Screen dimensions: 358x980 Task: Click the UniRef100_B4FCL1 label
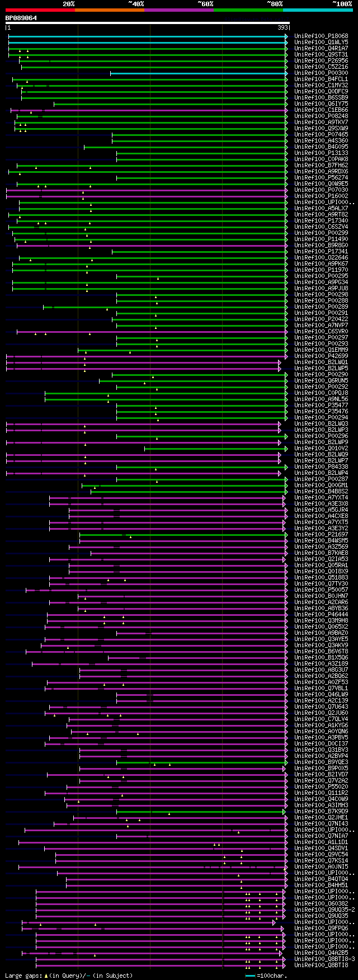[321, 79]
